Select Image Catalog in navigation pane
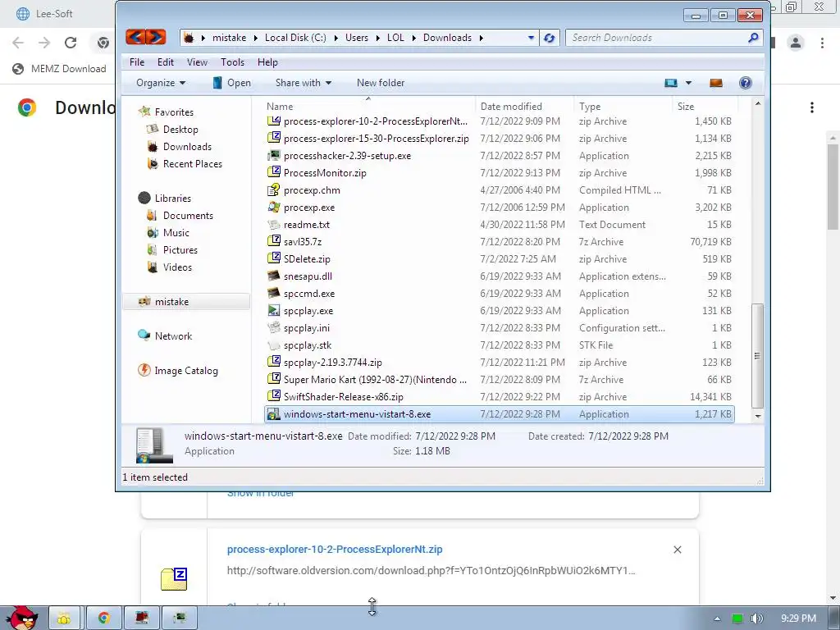 (186, 371)
